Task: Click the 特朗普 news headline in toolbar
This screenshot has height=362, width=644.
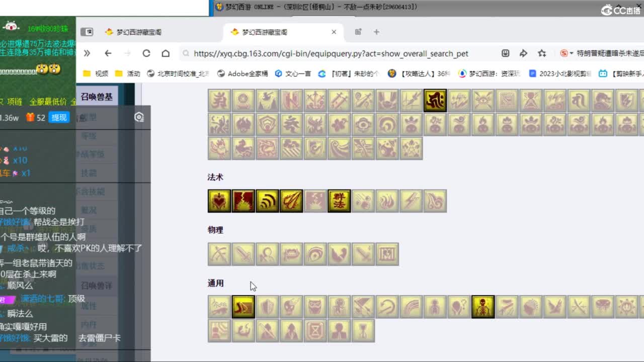Action: tap(610, 53)
